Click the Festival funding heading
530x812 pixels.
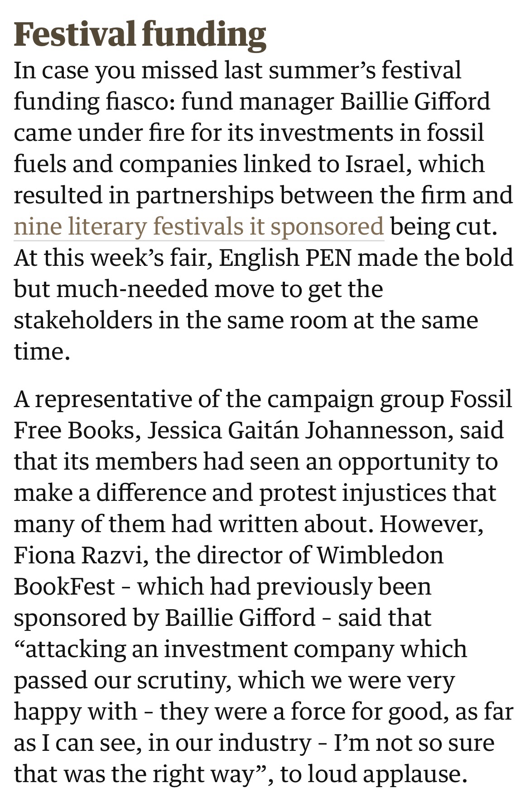click(x=140, y=34)
